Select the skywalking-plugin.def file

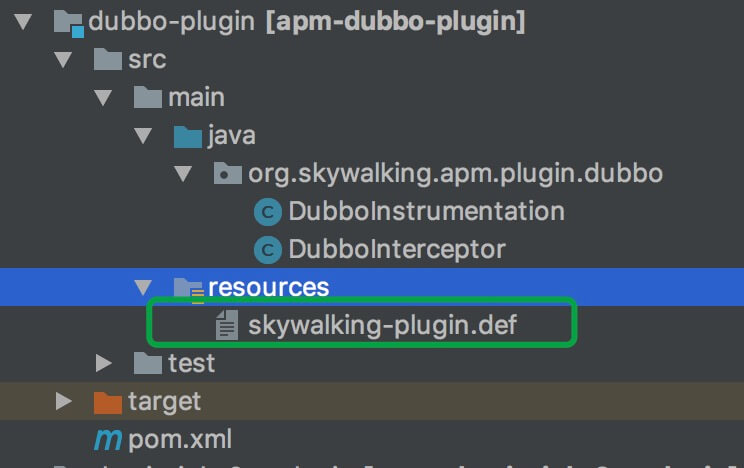pyautogui.click(x=382, y=326)
